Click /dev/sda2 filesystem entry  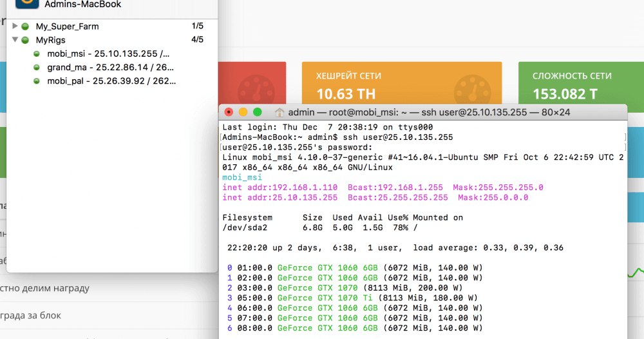[x=245, y=228]
